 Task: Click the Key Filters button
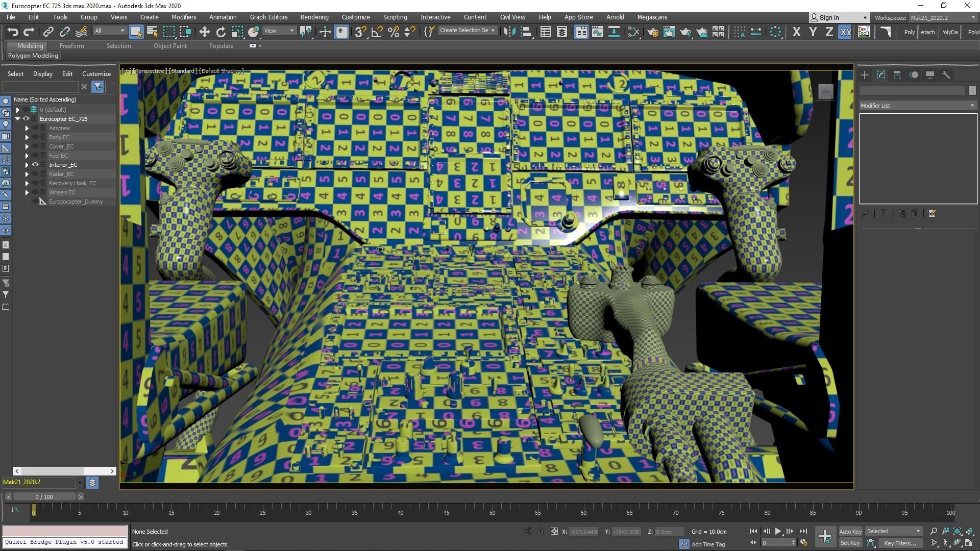(900, 543)
